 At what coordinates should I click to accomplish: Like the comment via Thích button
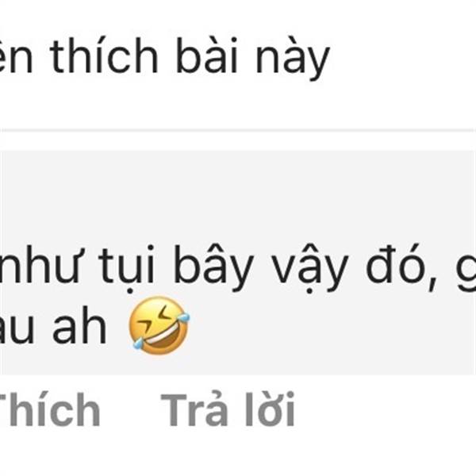tap(49, 410)
